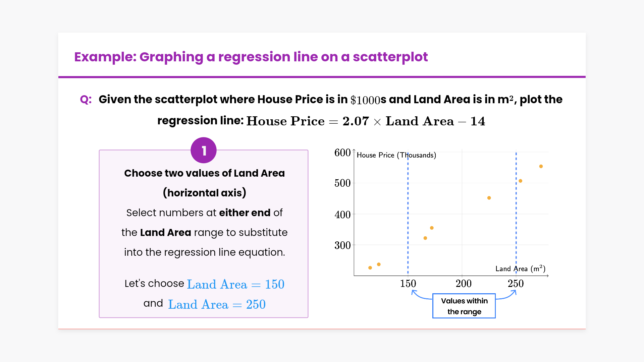644x362 pixels.
Task: Click the Values within the range box
Action: point(464,306)
